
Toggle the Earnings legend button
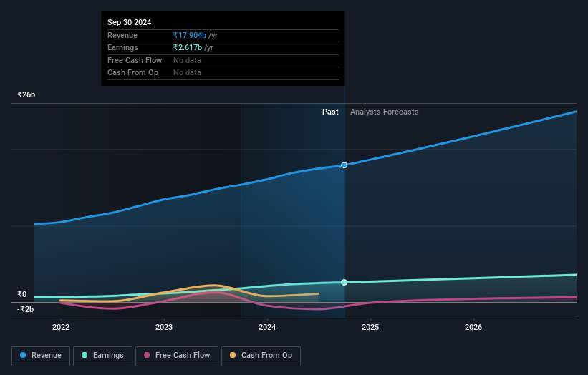click(x=102, y=356)
